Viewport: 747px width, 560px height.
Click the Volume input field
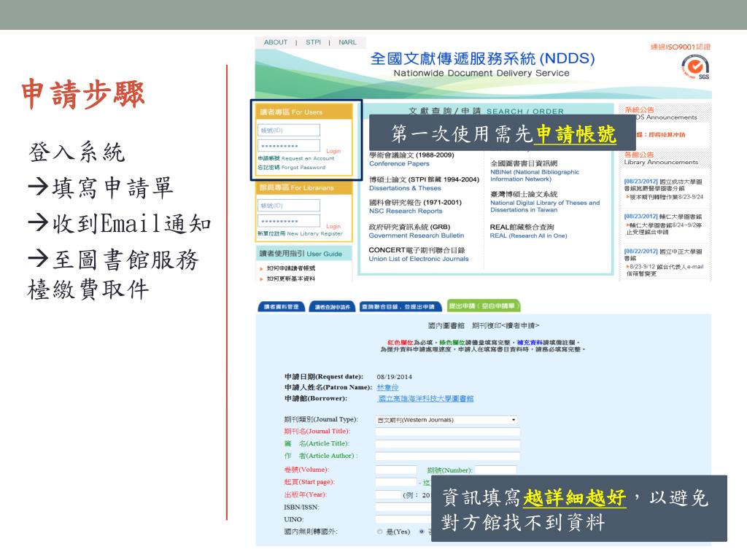396,470
